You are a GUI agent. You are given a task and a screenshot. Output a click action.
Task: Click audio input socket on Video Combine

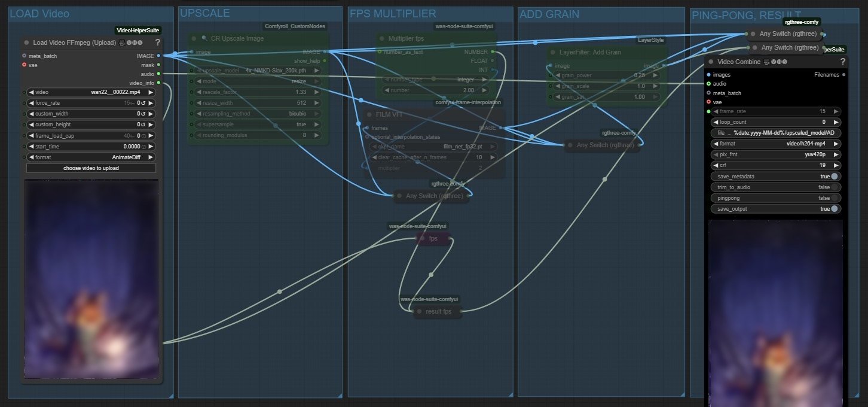[x=708, y=84]
